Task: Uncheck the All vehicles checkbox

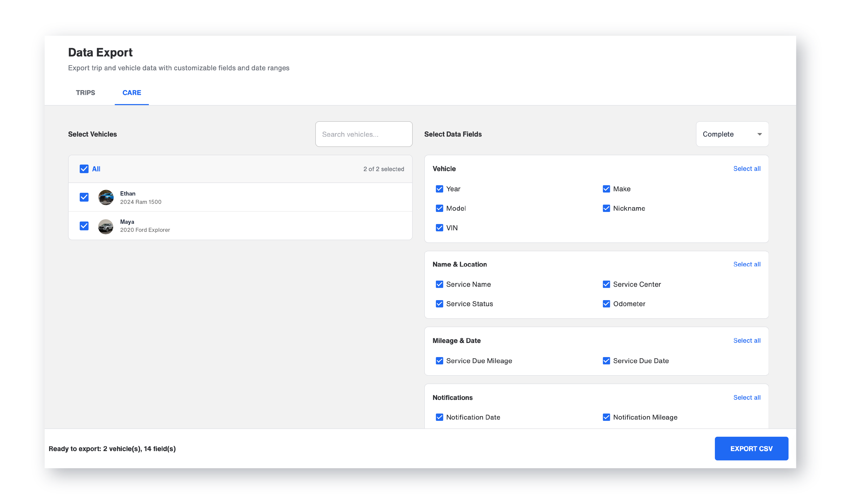Action: (84, 169)
